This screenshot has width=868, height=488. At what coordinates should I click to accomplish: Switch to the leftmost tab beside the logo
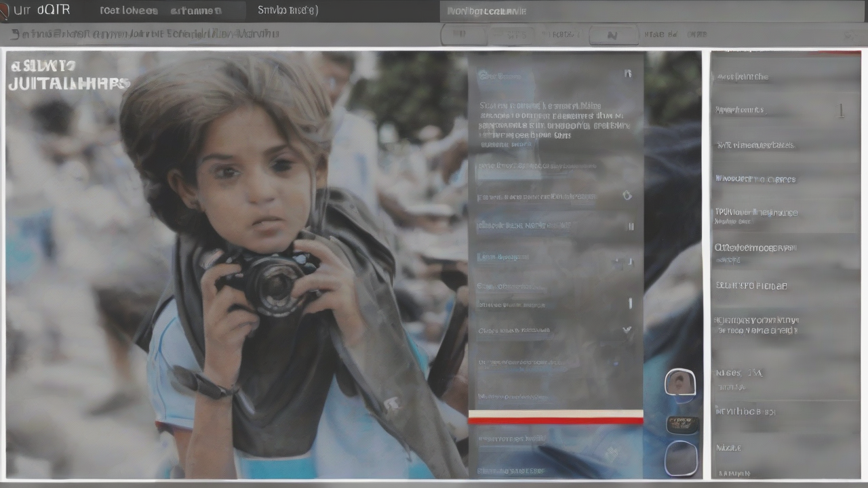129,11
